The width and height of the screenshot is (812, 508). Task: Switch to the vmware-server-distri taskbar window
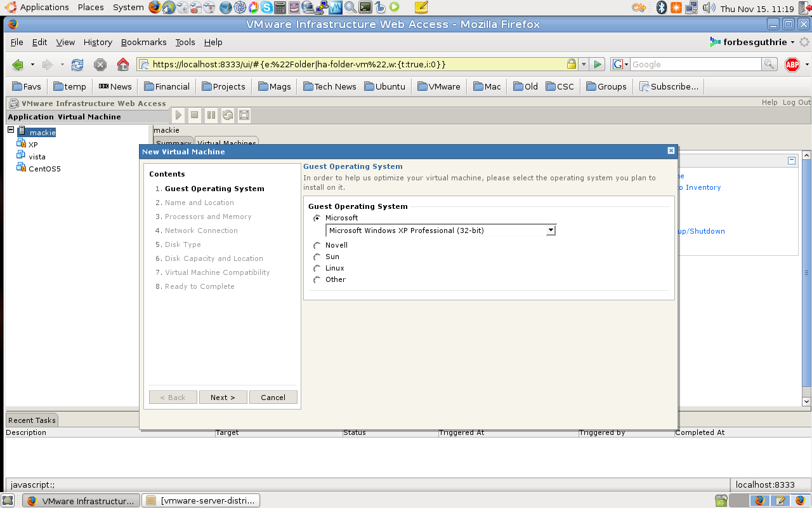pos(201,500)
